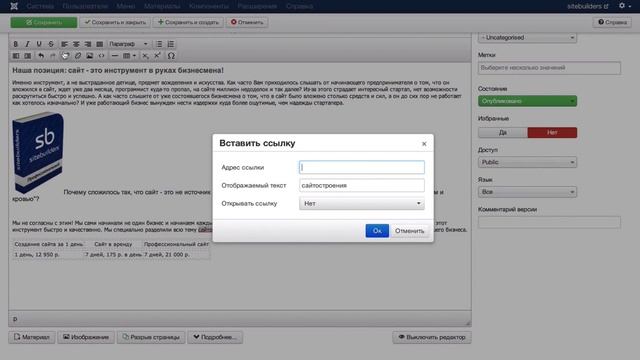Insert image via toolbar icon
The width and height of the screenshot is (640, 360).
[89, 56]
